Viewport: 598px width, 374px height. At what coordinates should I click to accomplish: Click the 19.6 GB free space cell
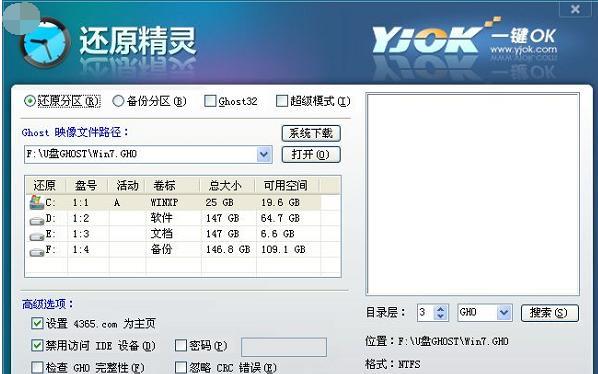pos(280,202)
